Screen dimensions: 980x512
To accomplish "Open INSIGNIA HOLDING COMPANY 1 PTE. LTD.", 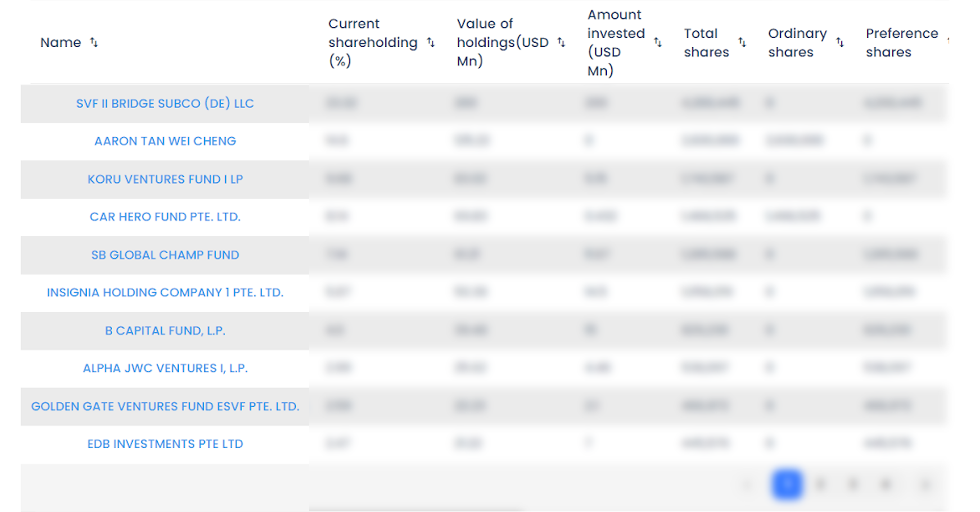I will click(165, 293).
